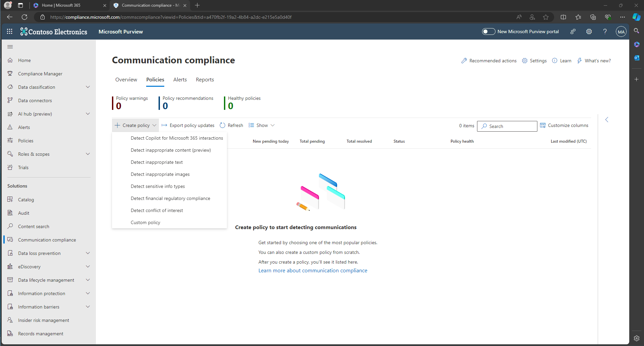Click the Home icon in sidebar
This screenshot has width=644, height=346.
(10, 60)
